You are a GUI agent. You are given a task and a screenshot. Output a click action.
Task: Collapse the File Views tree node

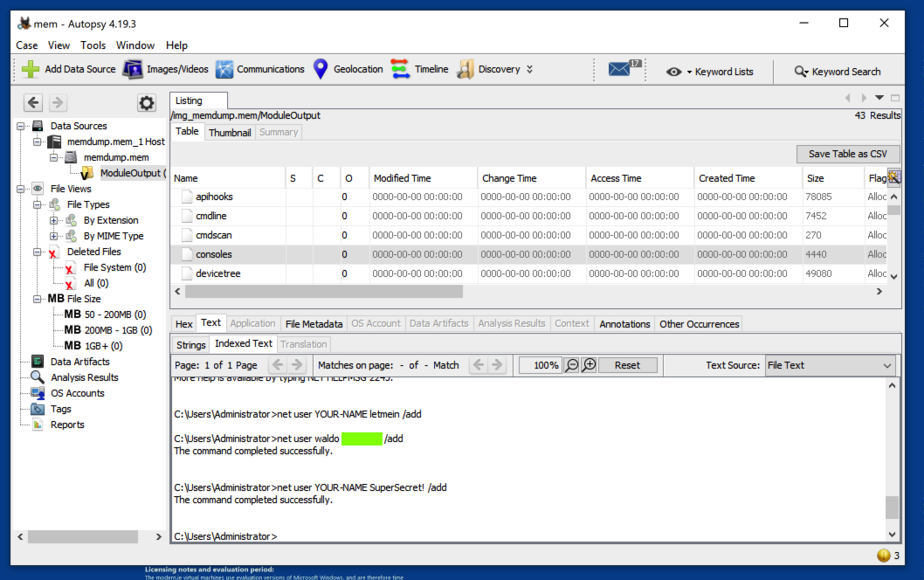[22, 189]
